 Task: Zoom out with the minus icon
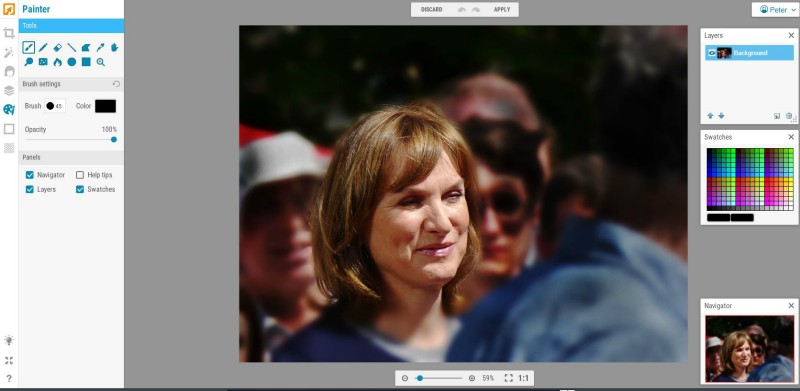(x=405, y=378)
